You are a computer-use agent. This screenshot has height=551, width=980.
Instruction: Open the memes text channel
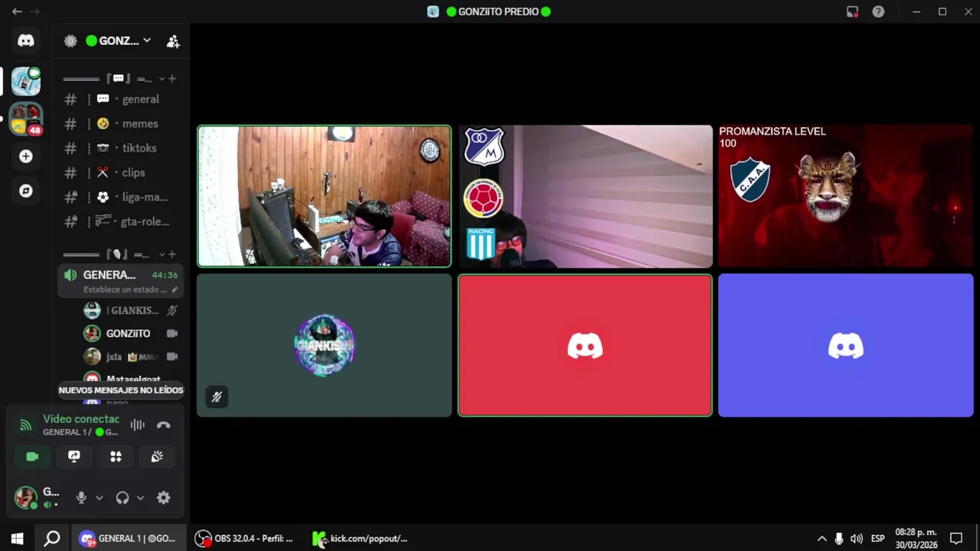click(x=121, y=124)
